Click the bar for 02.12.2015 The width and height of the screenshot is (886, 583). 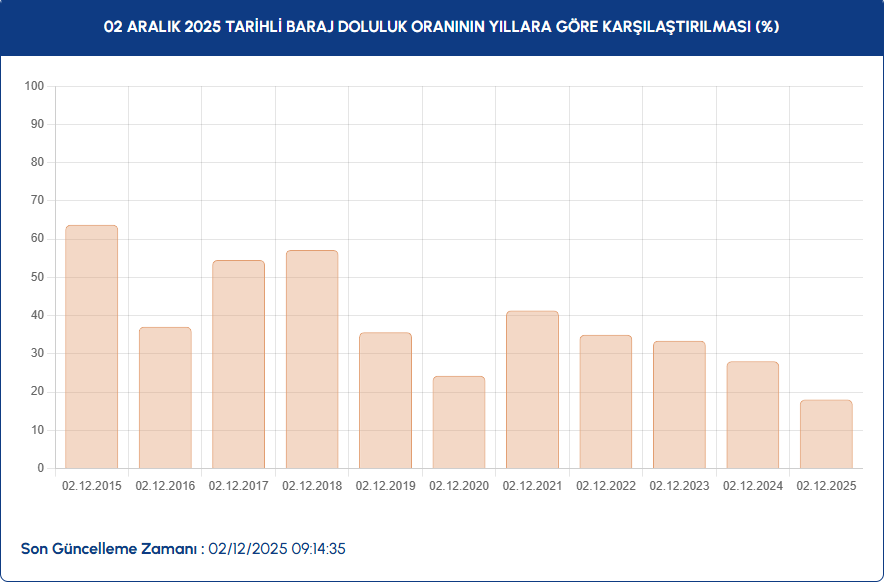(x=92, y=347)
